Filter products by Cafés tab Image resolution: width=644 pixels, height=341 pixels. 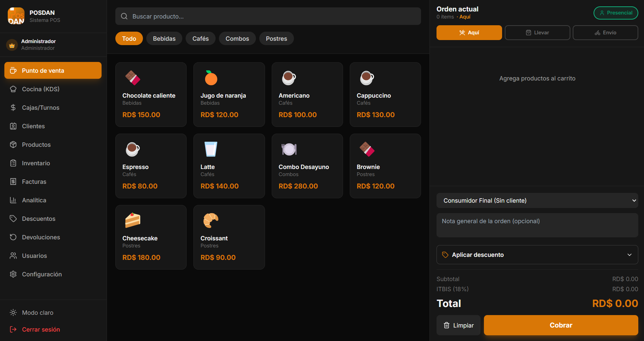[x=200, y=39]
